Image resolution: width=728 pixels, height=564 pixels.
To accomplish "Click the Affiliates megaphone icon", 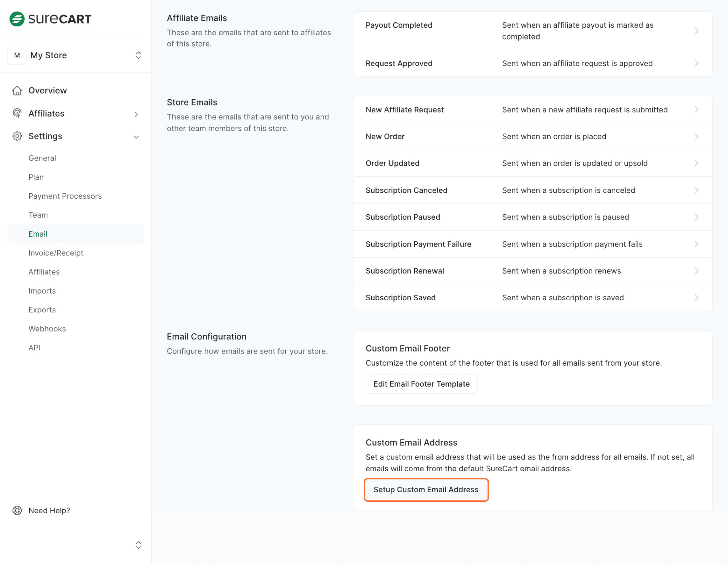I will point(17,113).
